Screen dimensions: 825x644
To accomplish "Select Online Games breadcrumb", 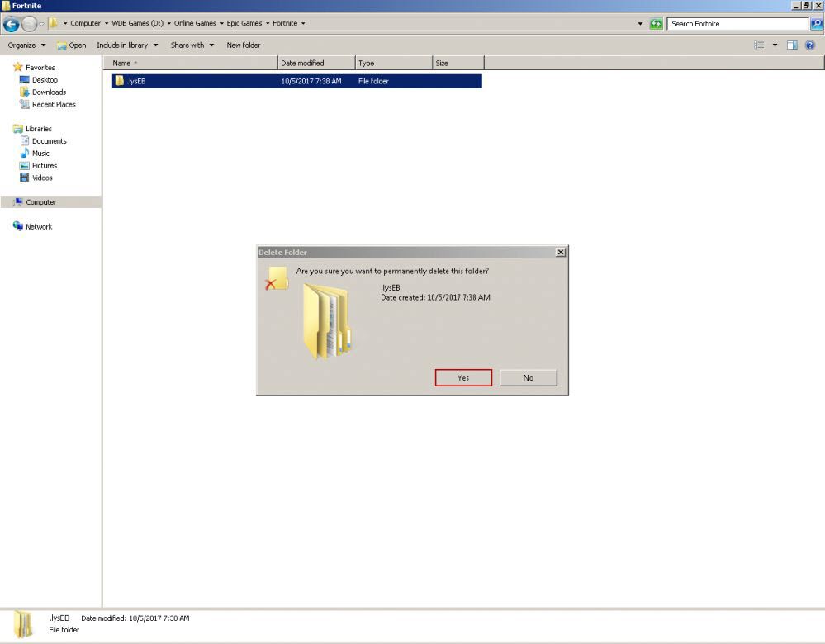I will (x=195, y=23).
